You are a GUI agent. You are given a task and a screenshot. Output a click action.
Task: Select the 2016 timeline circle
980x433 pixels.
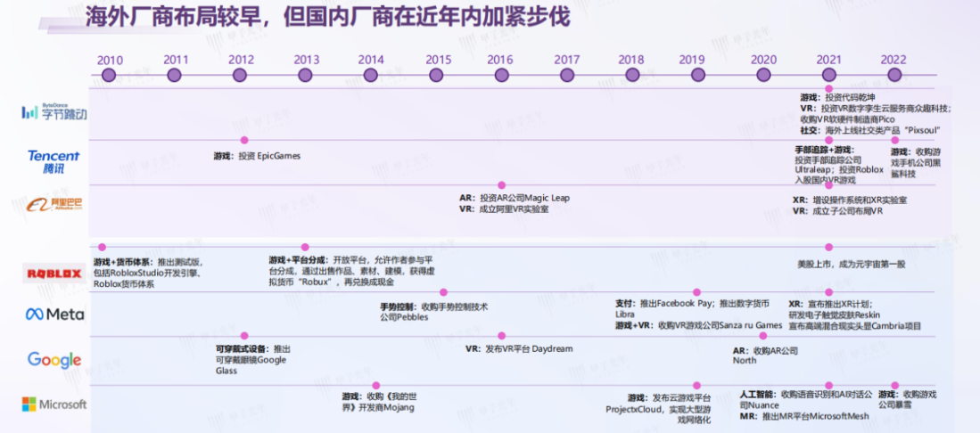coord(500,76)
